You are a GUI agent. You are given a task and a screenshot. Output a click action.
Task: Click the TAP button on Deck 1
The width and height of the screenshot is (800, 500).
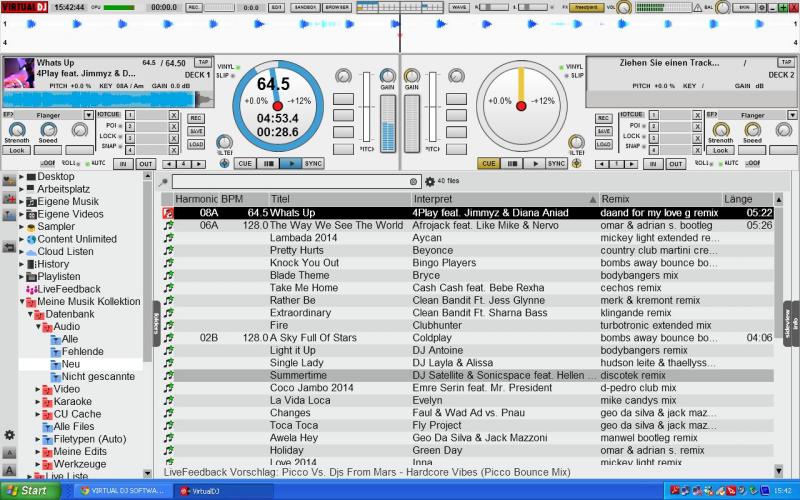tap(202, 62)
